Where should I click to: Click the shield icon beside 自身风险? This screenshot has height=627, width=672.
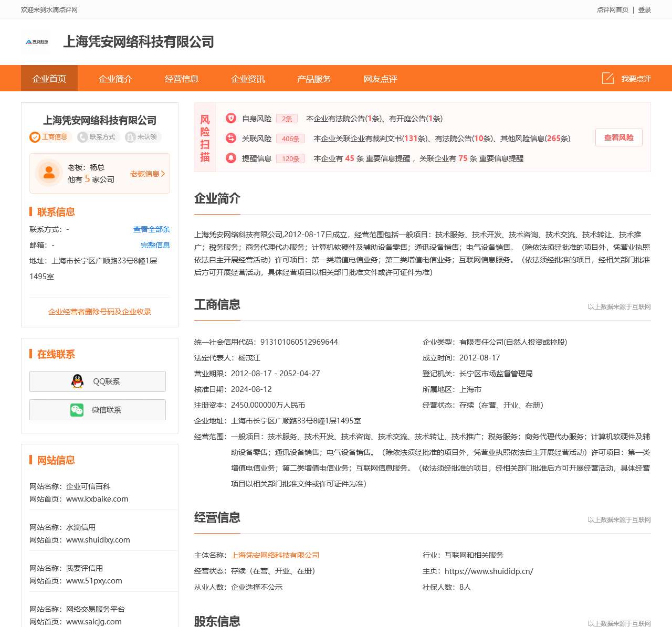231,118
